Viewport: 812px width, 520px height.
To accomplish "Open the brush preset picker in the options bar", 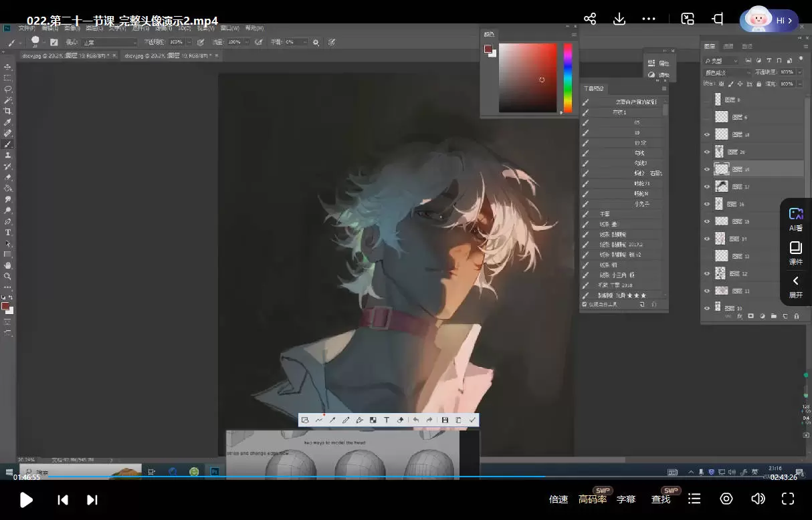I will (37, 42).
